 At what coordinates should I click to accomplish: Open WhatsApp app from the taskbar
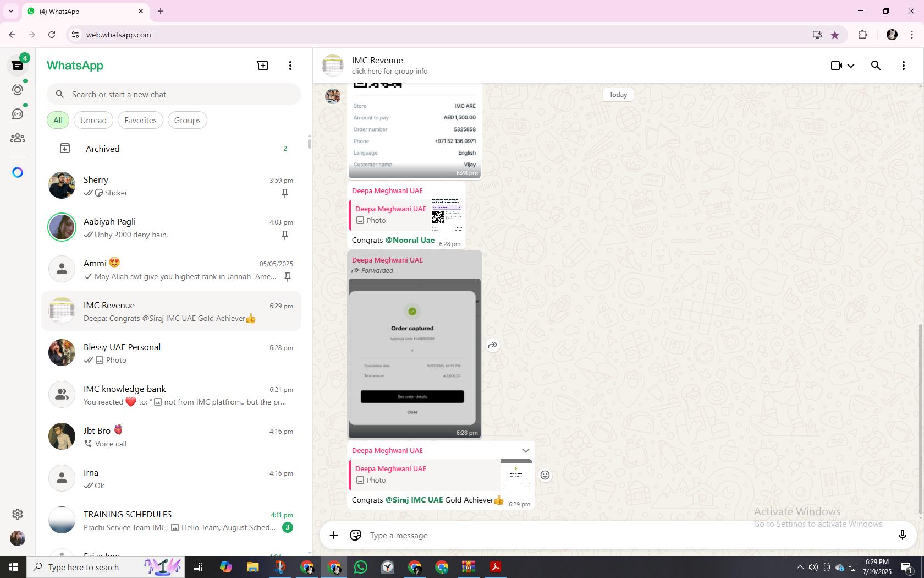[361, 567]
